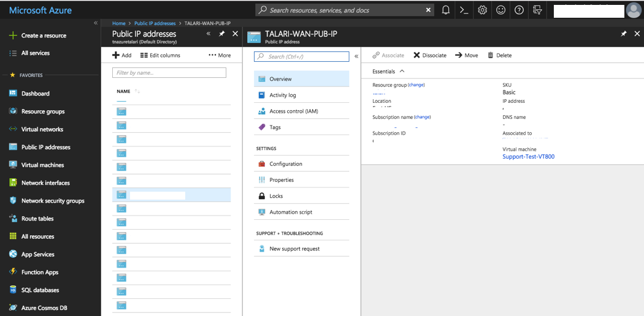
Task: Click the Filter by name field
Action: coord(169,72)
